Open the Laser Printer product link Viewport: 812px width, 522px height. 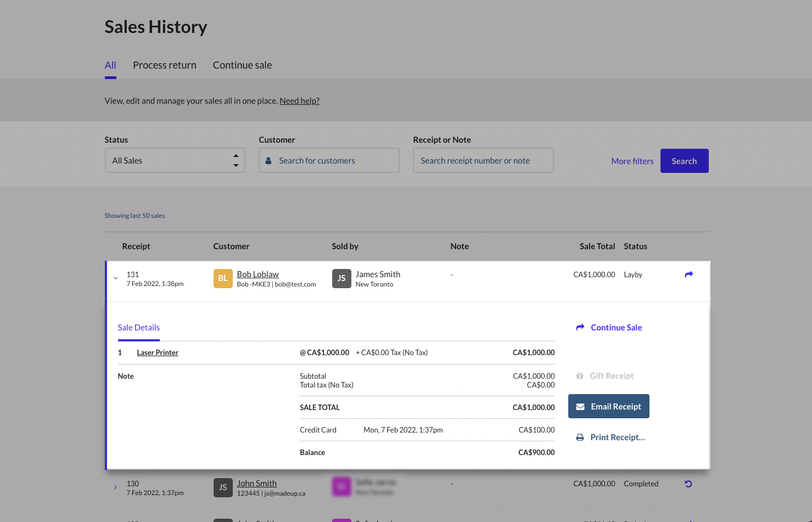pos(158,353)
